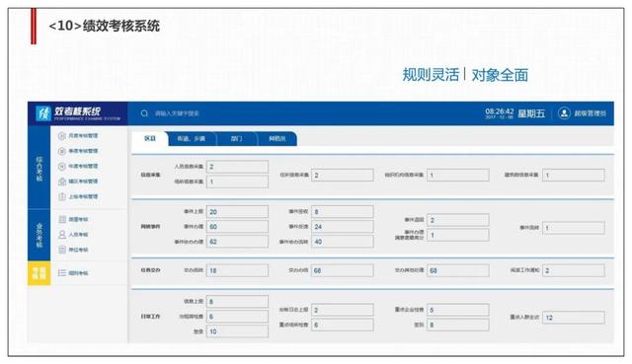This screenshot has height=364, width=632.
Task: Switch to the 街道、乡镇 tab
Action: (192, 138)
